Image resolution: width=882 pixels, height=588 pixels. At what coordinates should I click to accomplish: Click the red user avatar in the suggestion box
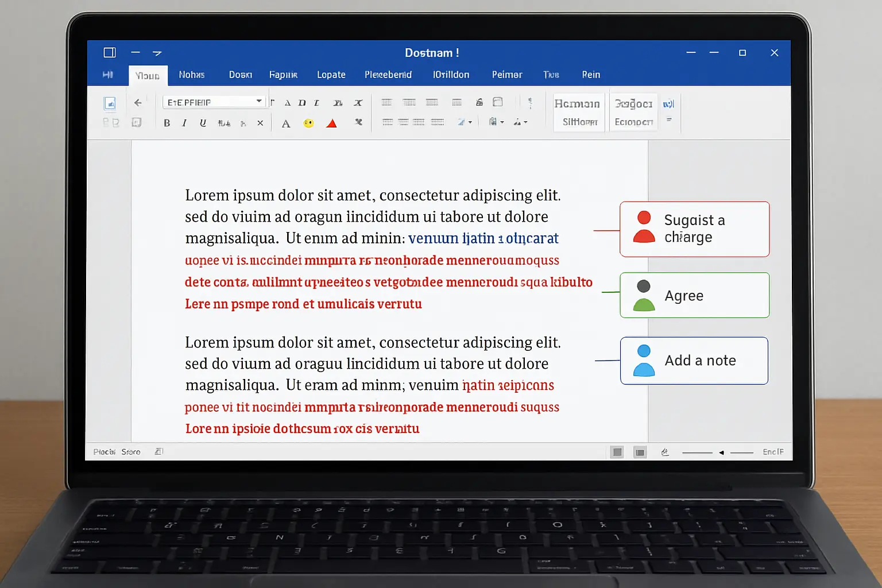[x=644, y=227]
